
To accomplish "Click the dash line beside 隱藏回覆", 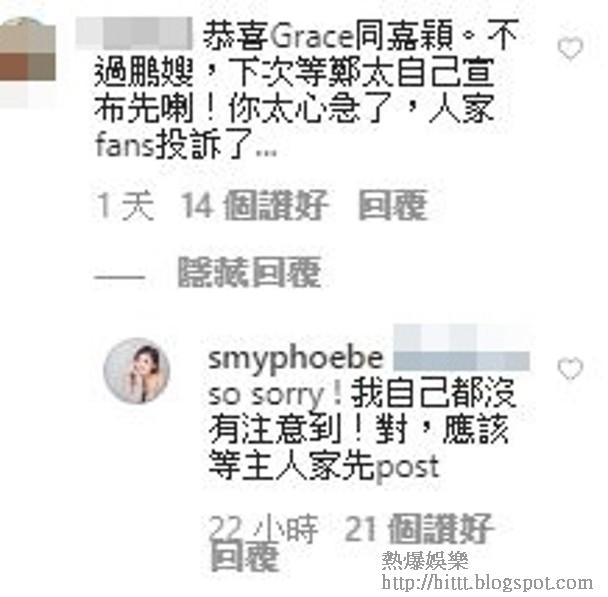I will coord(119,277).
